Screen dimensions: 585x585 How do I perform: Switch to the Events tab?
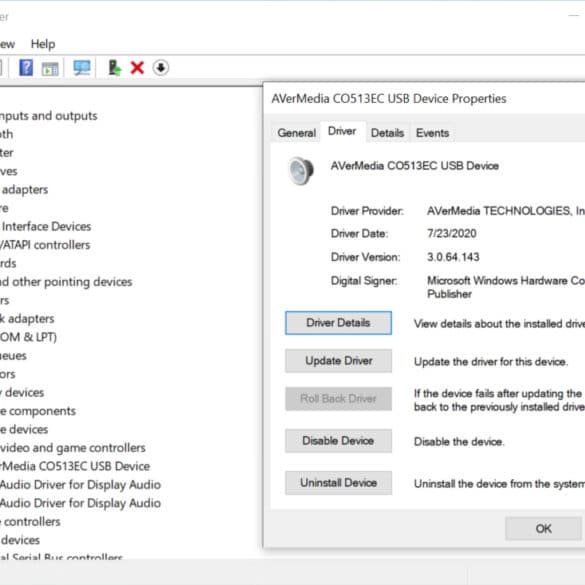point(432,133)
